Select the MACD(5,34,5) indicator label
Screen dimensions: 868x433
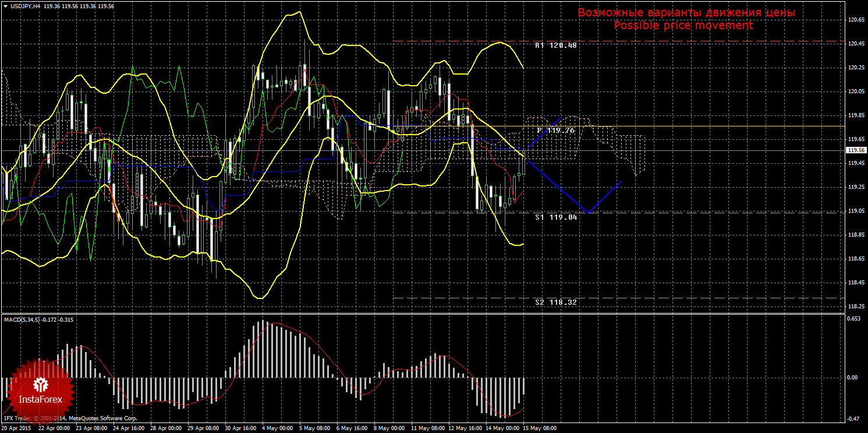coord(22,319)
